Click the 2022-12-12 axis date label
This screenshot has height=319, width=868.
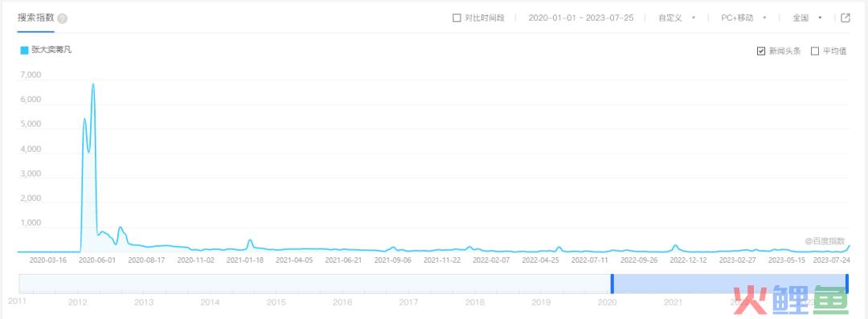click(x=689, y=260)
